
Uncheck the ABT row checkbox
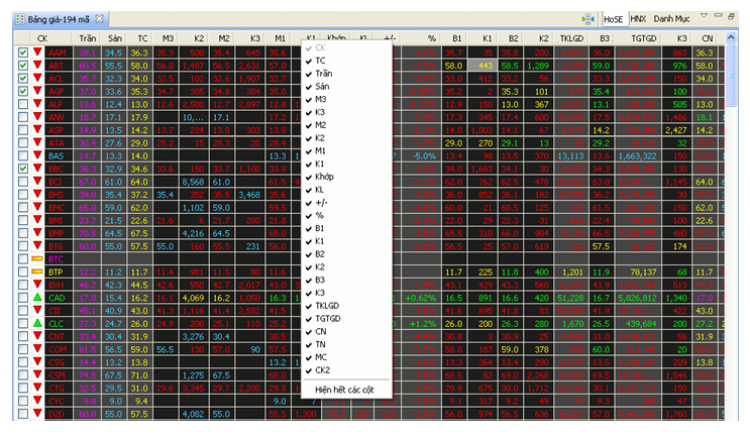point(22,65)
